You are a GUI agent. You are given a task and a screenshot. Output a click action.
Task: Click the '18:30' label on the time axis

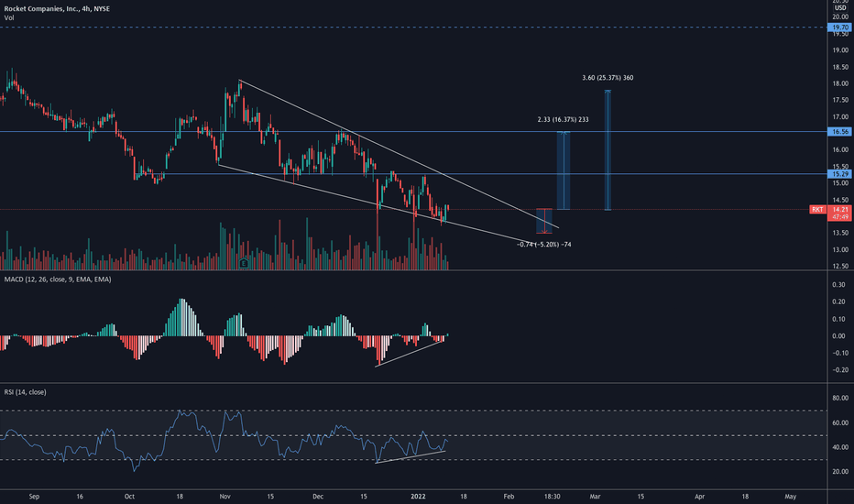[552, 497]
